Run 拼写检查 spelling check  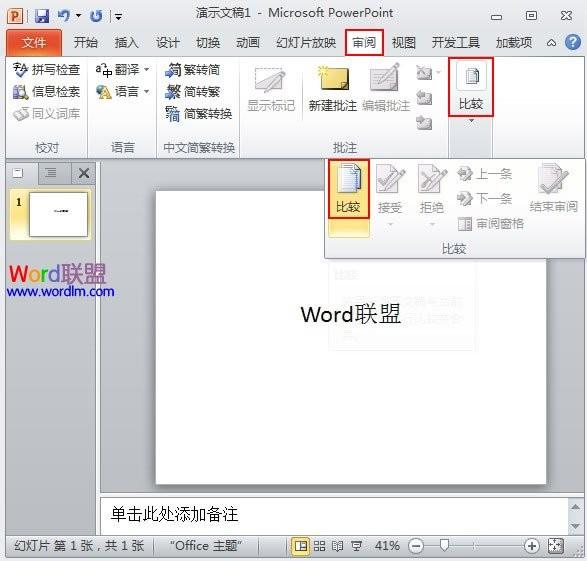[46, 70]
